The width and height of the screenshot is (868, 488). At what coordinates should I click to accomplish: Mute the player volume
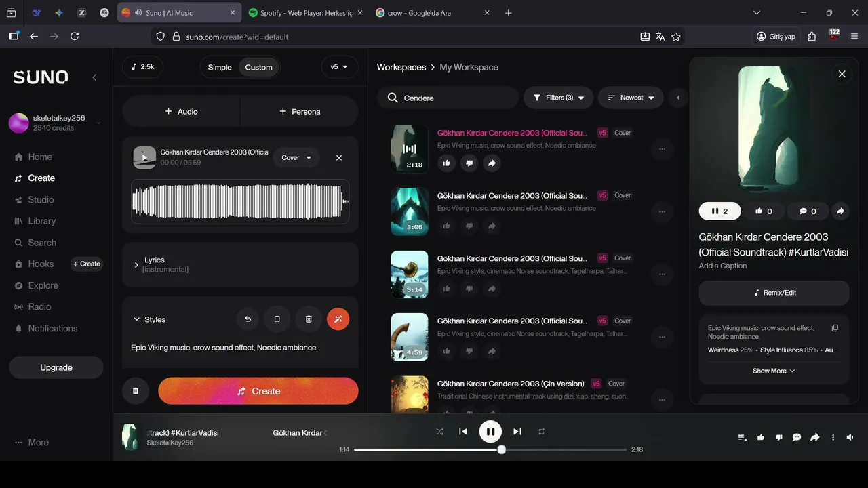point(850,438)
